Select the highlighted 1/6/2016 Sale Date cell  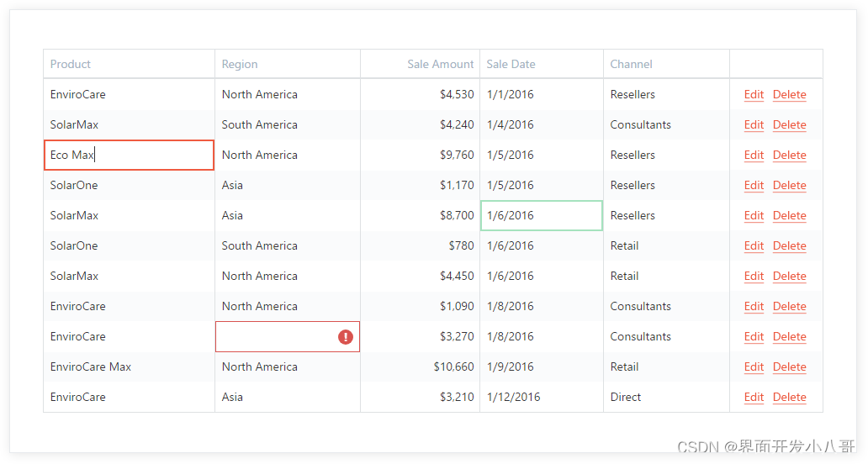click(x=542, y=215)
